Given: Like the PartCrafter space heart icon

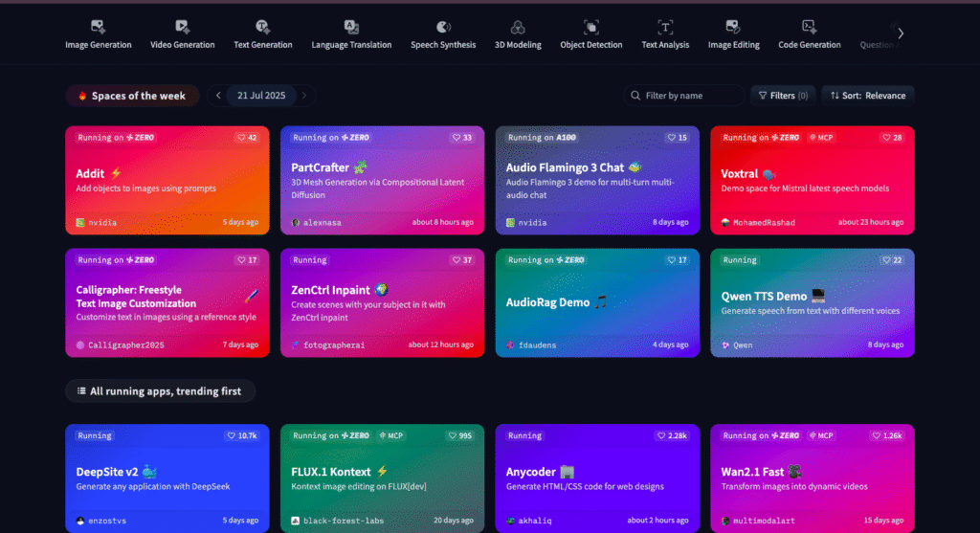Looking at the screenshot, I should point(457,138).
